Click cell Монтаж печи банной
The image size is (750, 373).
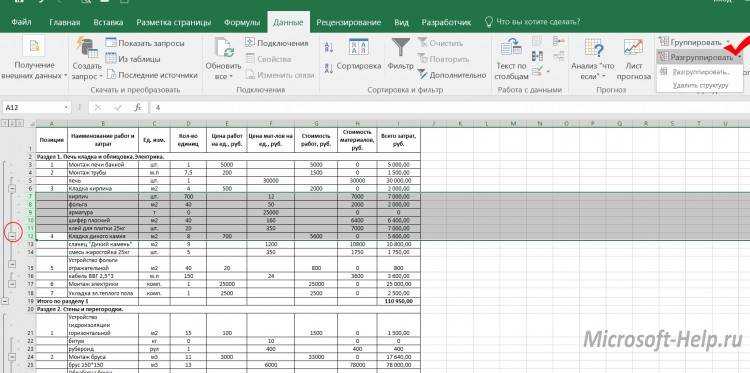point(103,165)
